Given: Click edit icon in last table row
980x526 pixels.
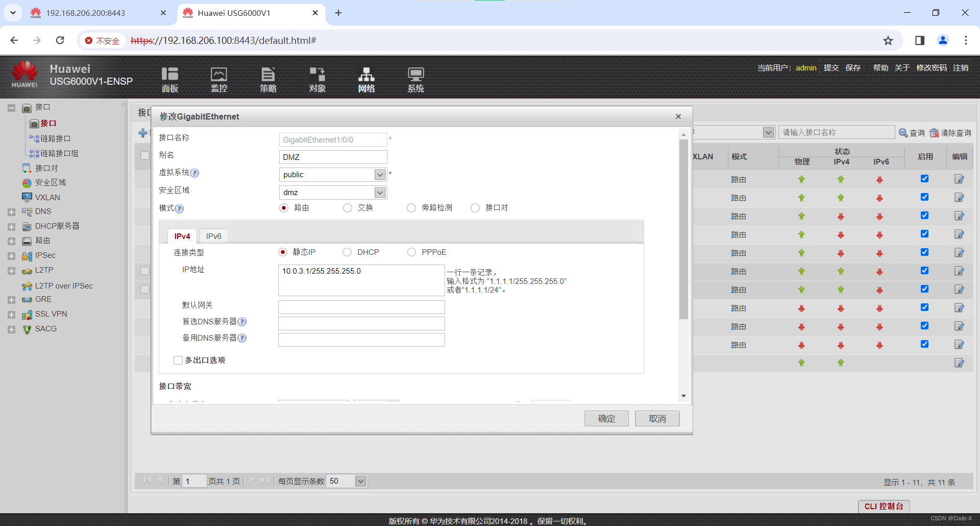Looking at the screenshot, I should click(x=959, y=363).
